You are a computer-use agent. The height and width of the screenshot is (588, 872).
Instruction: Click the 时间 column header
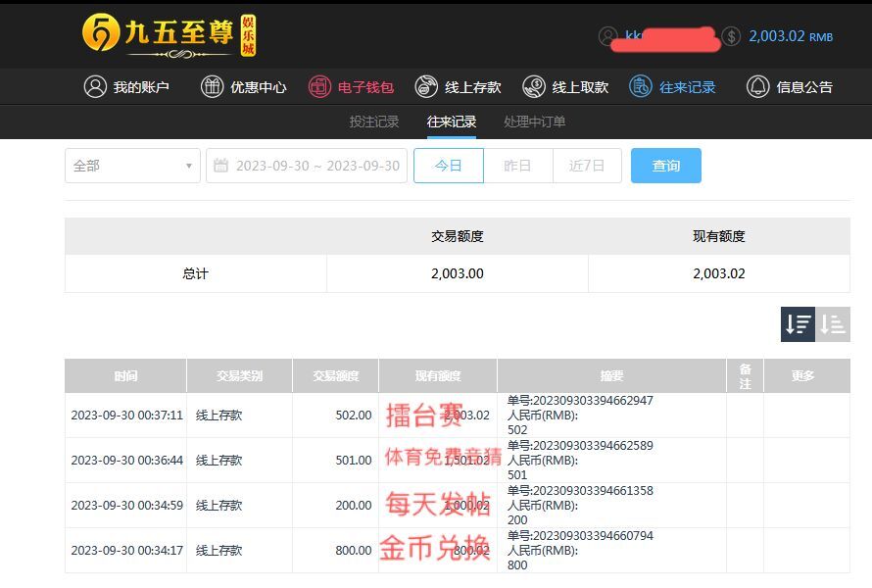(x=125, y=376)
